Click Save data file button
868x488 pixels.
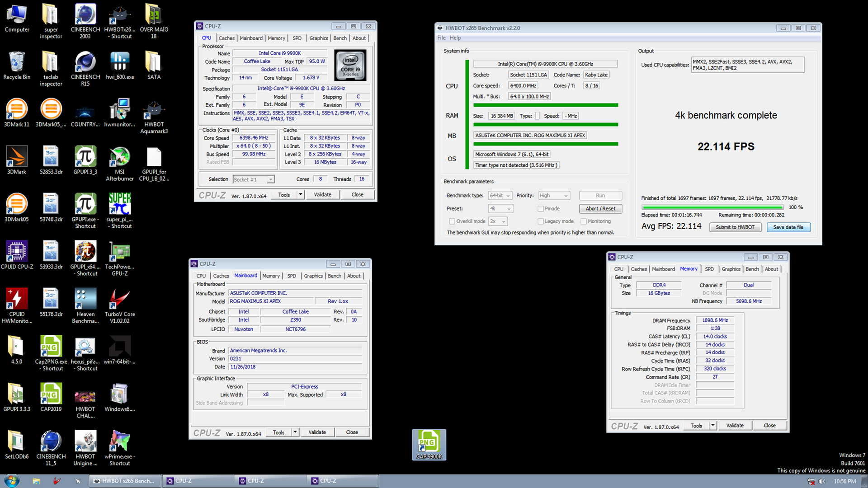point(788,227)
